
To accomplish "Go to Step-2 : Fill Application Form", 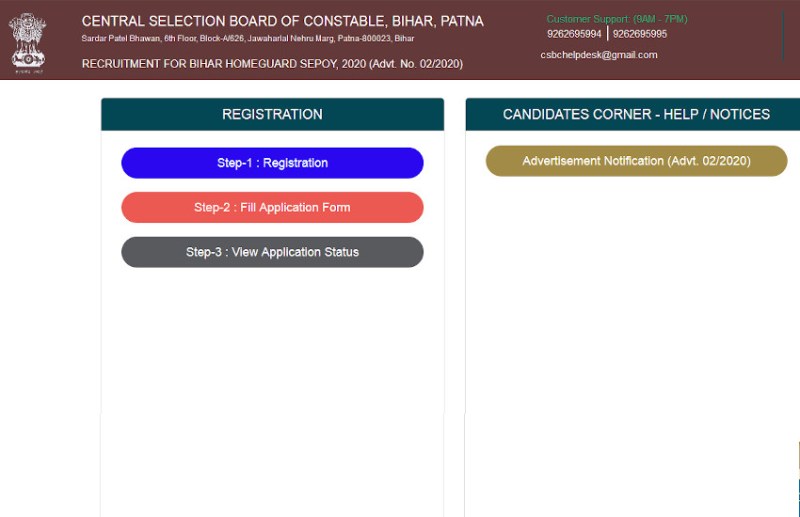I will [272, 208].
